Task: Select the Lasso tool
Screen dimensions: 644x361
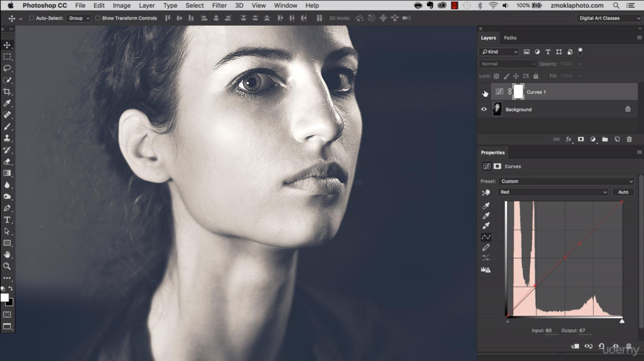Action: click(7, 68)
